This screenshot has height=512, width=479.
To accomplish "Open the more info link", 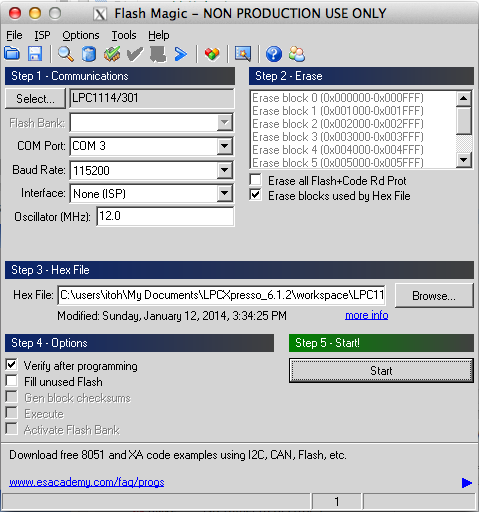I will 366,315.
